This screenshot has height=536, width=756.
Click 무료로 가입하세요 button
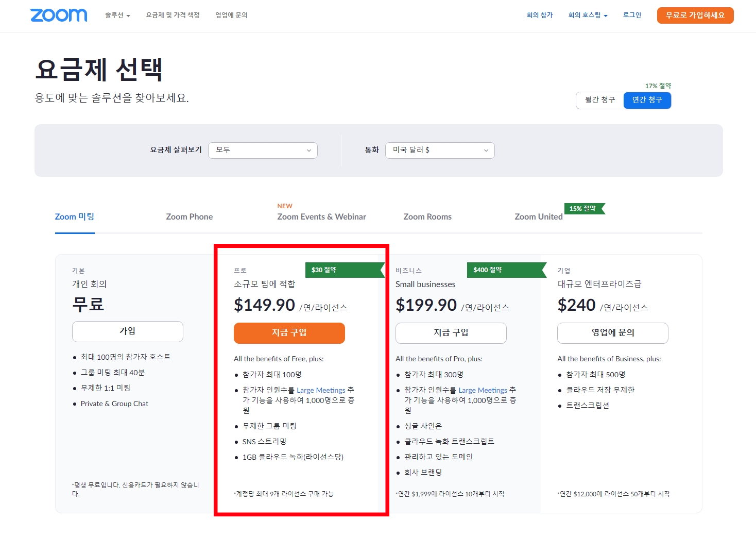coord(695,15)
